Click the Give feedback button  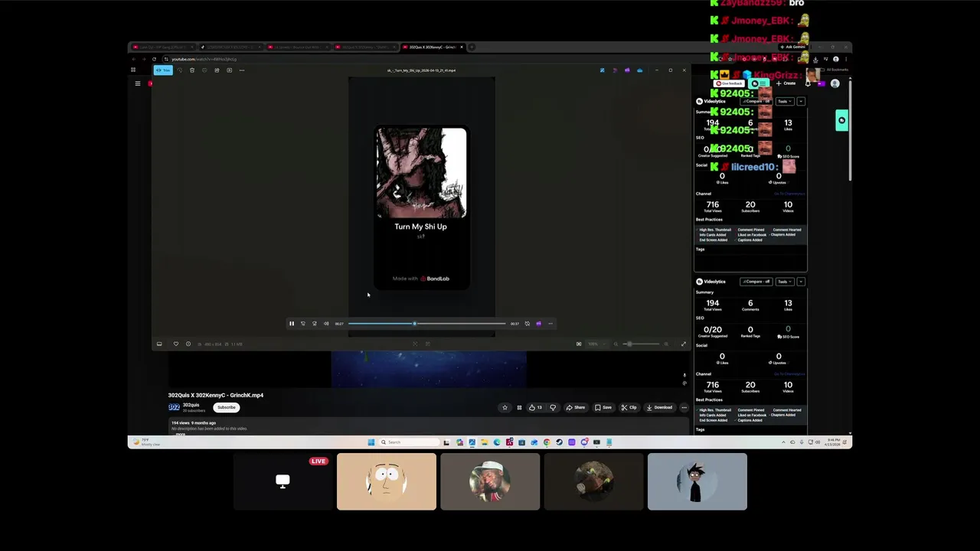click(730, 83)
